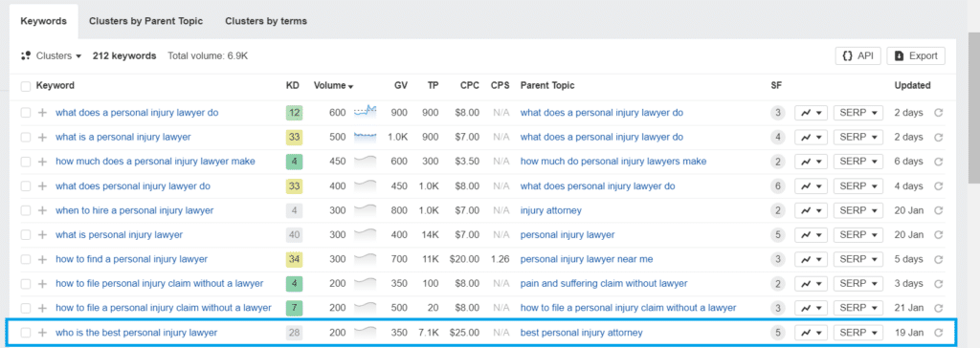Open the Clusters dropdown
The height and width of the screenshot is (348, 980).
tap(52, 55)
